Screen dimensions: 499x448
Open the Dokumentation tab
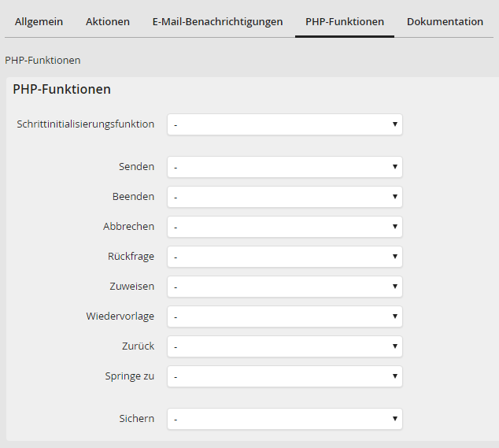pyautogui.click(x=445, y=21)
